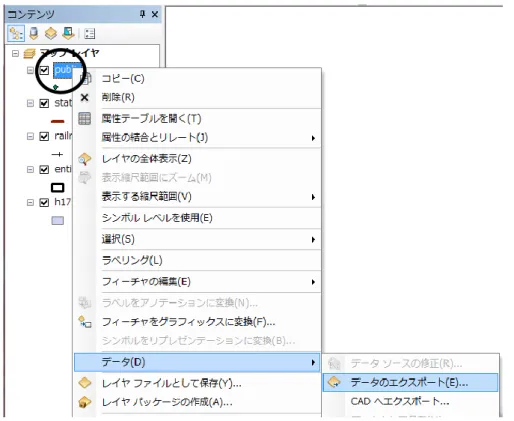Click the package icon beside レイヤ パッケージの作成

[85, 402]
